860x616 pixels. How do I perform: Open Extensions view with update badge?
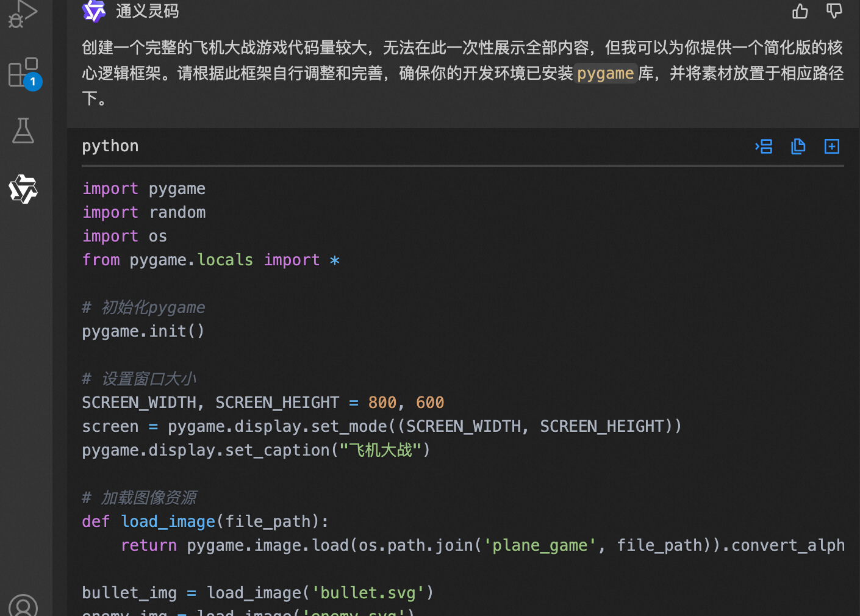pyautogui.click(x=23, y=73)
